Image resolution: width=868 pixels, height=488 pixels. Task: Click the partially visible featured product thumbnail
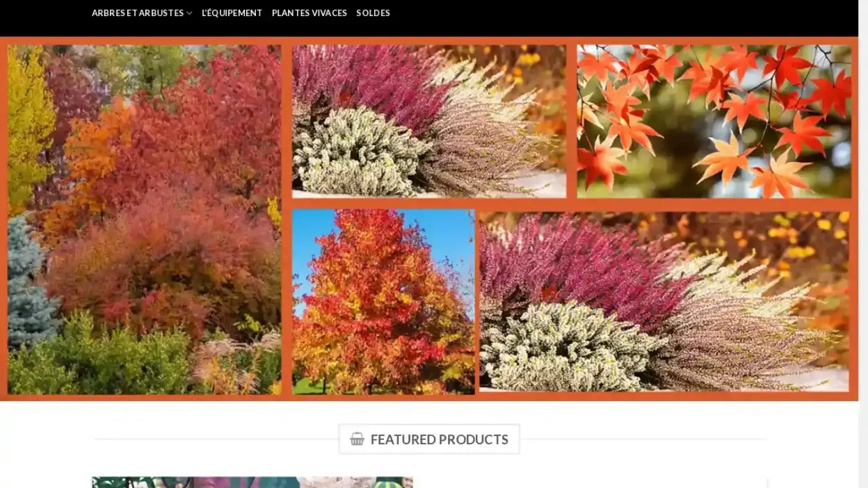[252, 482]
